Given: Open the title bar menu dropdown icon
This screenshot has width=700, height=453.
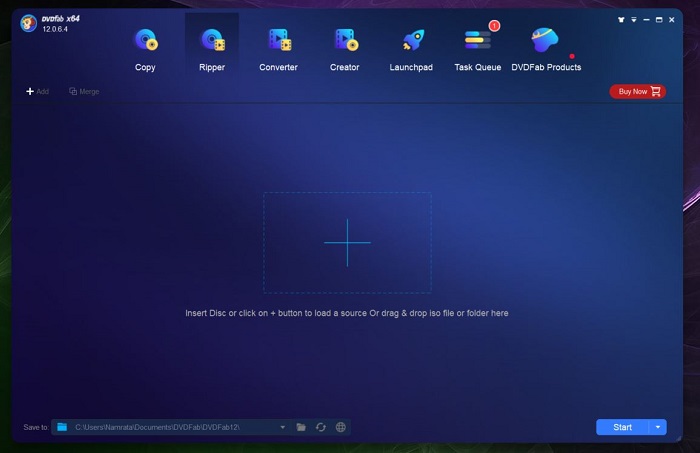Looking at the screenshot, I should tap(633, 20).
